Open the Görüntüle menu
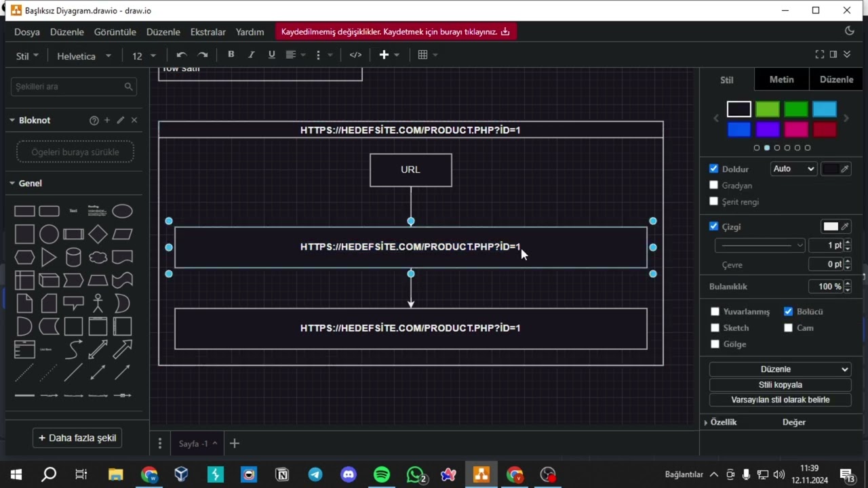The image size is (868, 488). pyautogui.click(x=115, y=32)
